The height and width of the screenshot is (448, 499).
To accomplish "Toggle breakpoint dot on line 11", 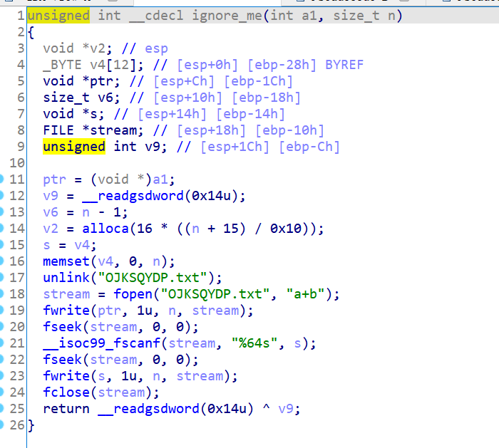I will (1, 179).
